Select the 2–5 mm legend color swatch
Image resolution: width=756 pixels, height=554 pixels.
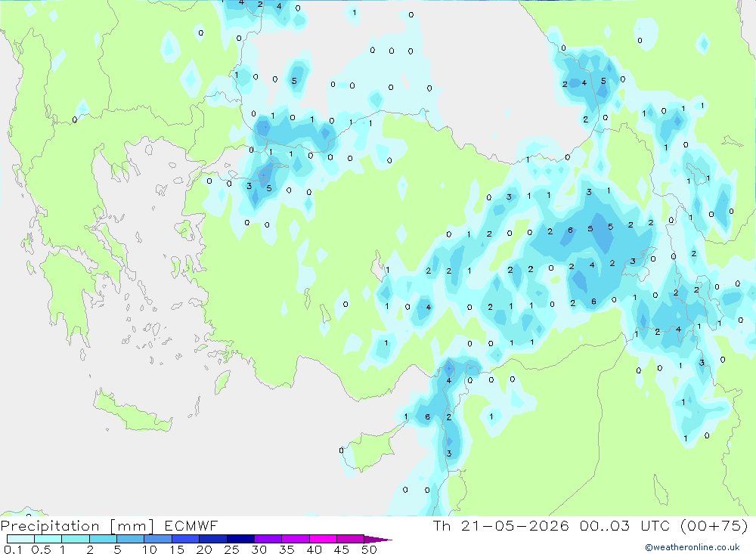pos(103,539)
